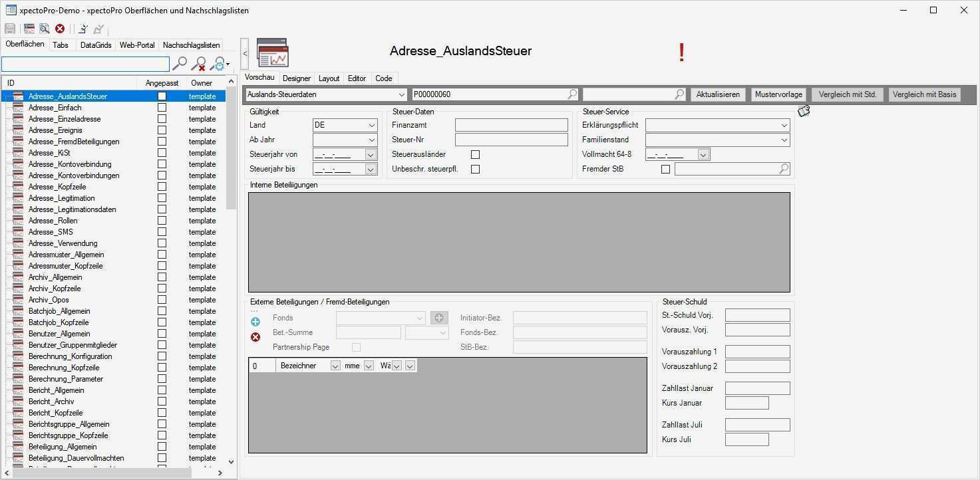Open the Steuerjahr von date dropdown
The image size is (980, 480).
tap(371, 154)
